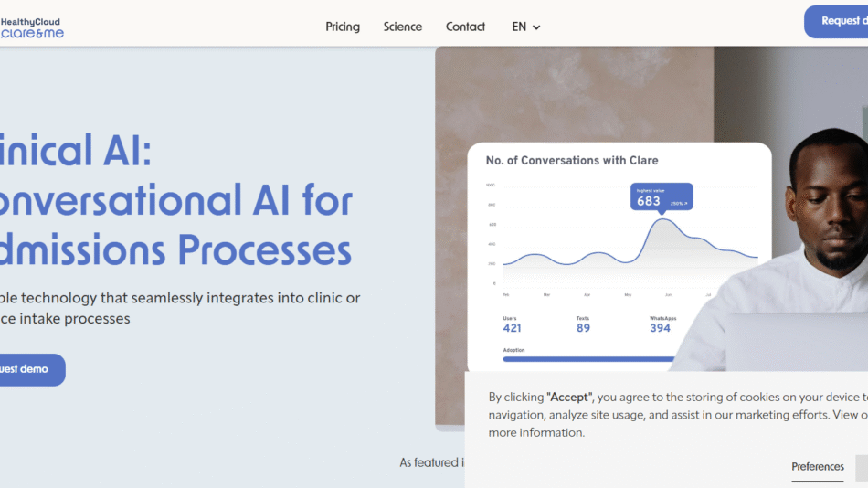868x488 pixels.
Task: Click the gray button right of Preferences
Action: [x=862, y=467]
